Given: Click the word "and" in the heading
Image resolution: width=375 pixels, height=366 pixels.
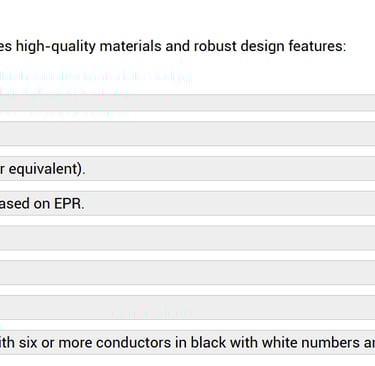Looking at the screenshot, I should click(x=178, y=46).
